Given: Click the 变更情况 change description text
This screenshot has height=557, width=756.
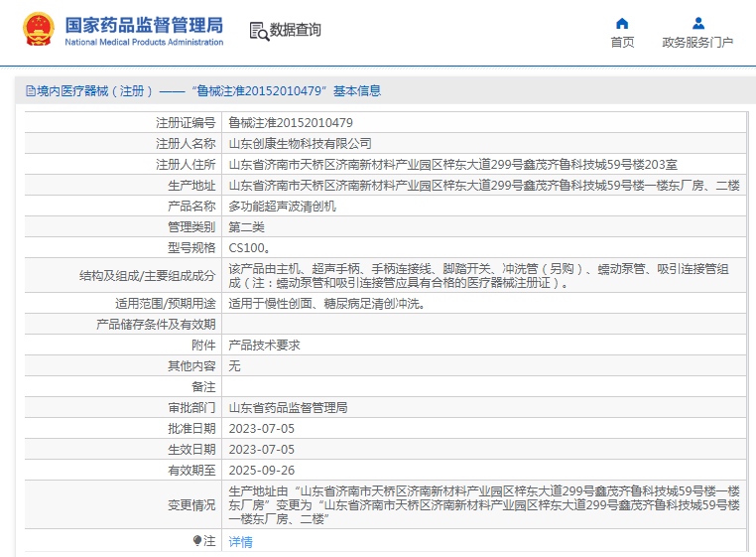Looking at the screenshot, I should coord(484,504).
